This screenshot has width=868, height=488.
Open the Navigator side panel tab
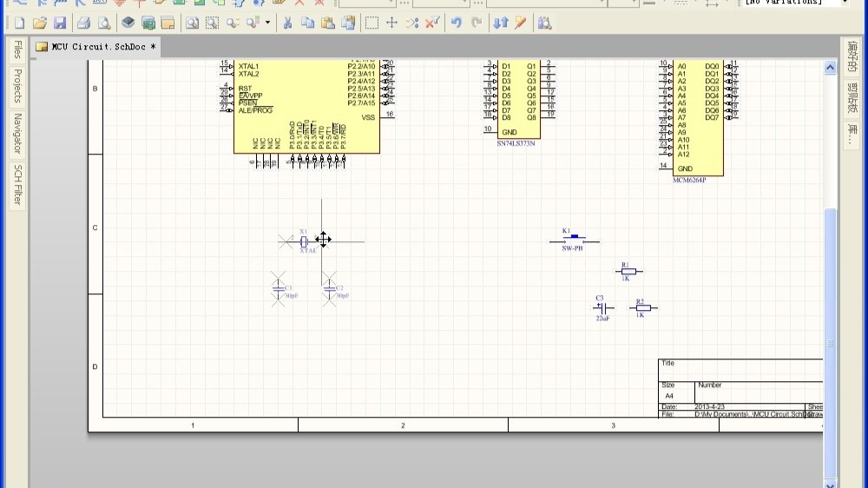point(17,134)
